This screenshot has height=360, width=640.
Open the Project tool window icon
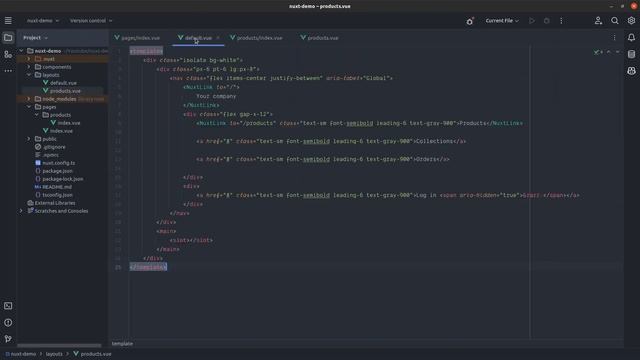click(8, 38)
